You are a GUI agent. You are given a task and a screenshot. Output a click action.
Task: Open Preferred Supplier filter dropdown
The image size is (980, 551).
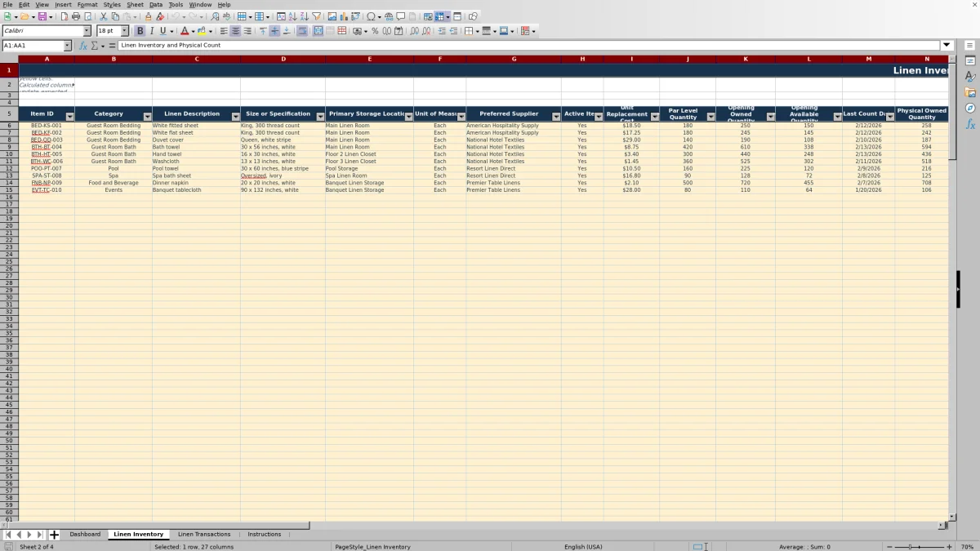click(556, 117)
